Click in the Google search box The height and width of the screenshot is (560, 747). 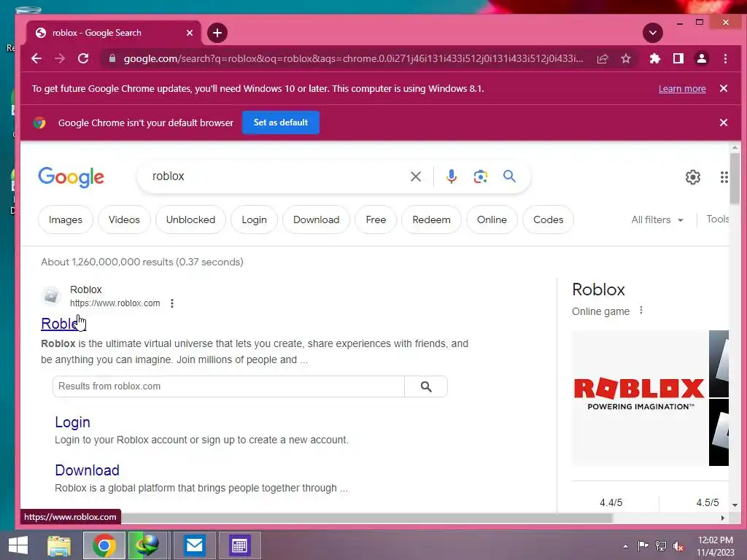click(x=276, y=176)
